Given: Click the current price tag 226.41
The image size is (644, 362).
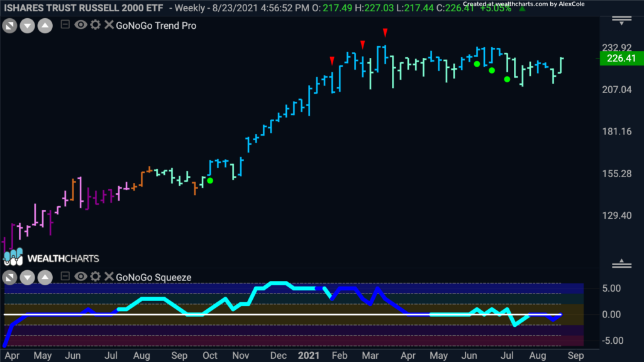Looking at the screenshot, I should point(622,58).
